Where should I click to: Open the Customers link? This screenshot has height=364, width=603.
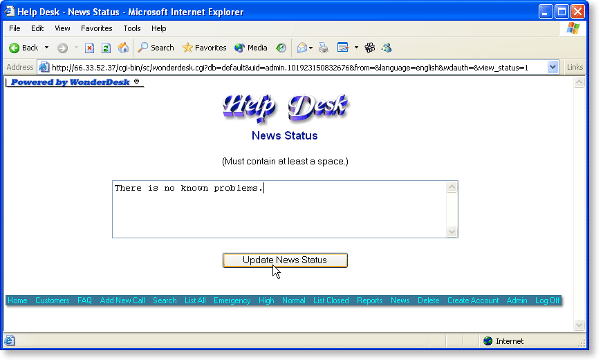coord(53,300)
